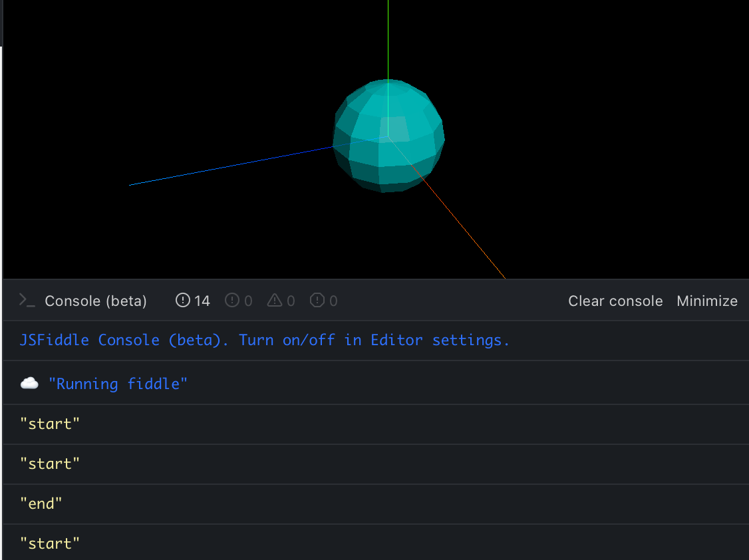
Task: Collapse the console using Minimize
Action: (707, 301)
